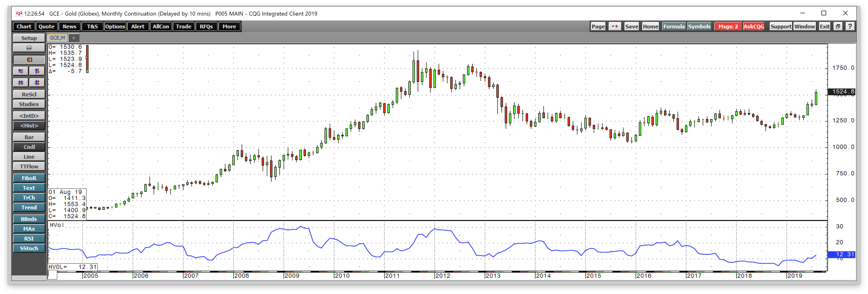The height and width of the screenshot is (294, 868).
Task: Open the BBnds Bollinger Bands study
Action: tap(29, 219)
